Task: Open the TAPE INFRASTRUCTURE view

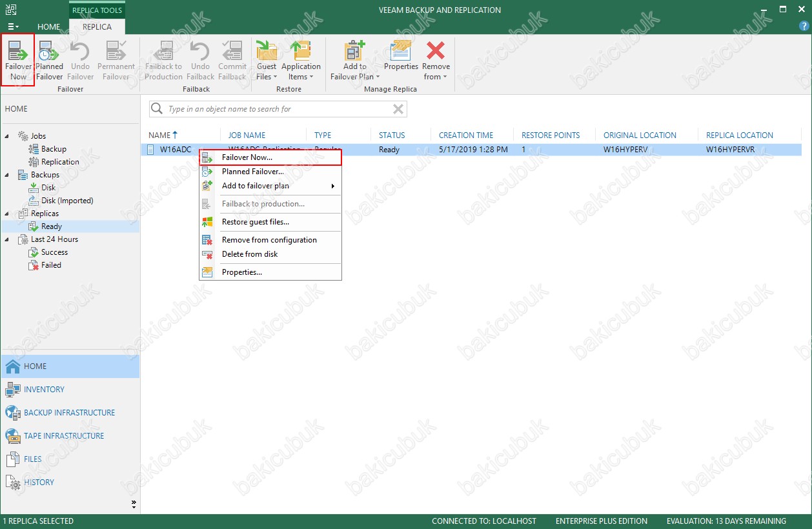Action: [70, 436]
